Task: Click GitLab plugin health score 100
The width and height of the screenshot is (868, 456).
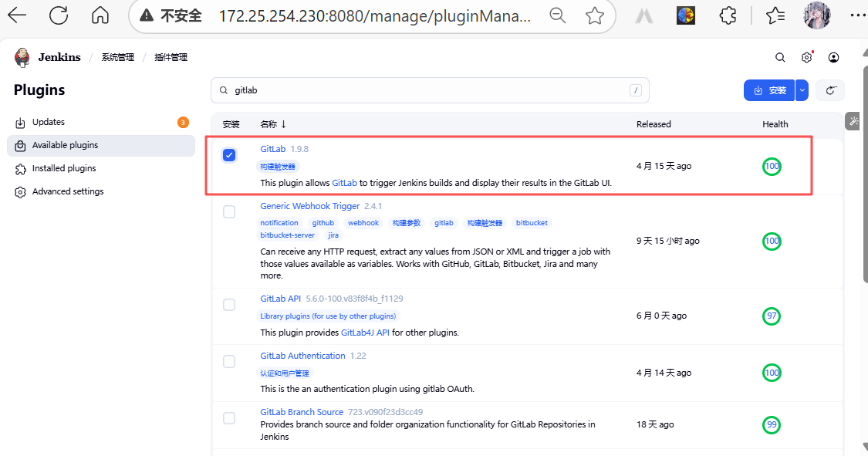Action: [x=772, y=166]
